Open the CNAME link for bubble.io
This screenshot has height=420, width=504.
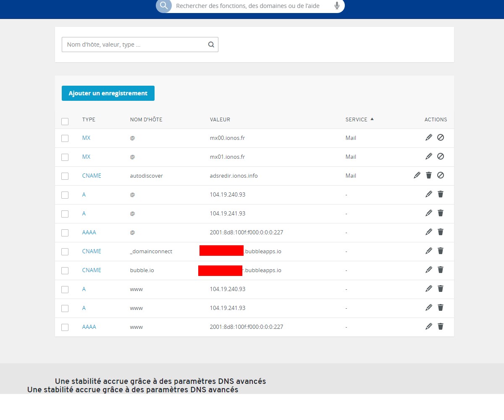92,270
